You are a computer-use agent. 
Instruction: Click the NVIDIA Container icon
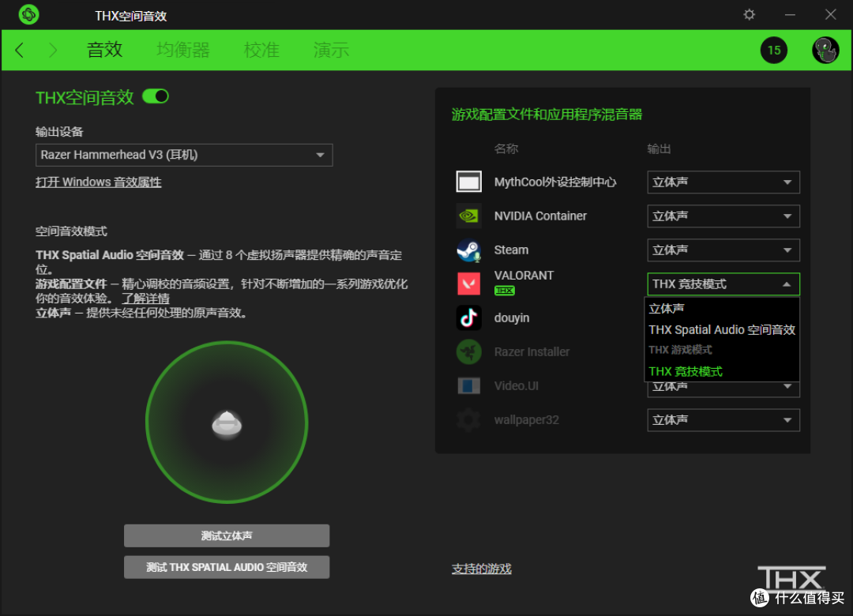(x=468, y=216)
